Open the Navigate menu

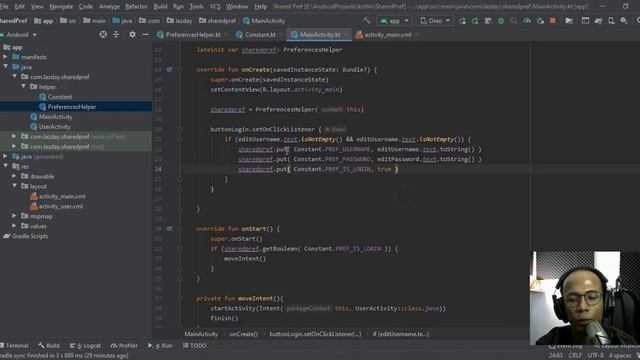coord(61,7)
